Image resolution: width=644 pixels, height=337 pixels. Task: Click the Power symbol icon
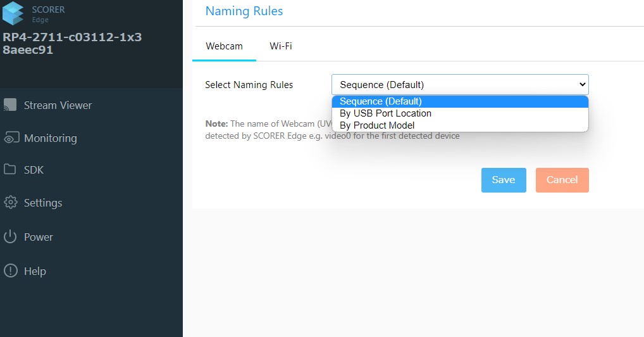pyautogui.click(x=10, y=237)
